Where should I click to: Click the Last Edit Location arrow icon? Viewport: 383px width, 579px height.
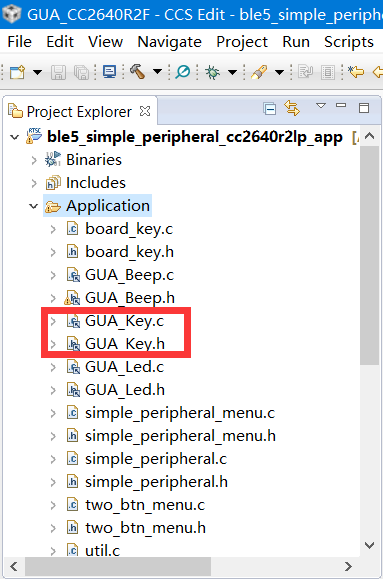click(x=356, y=72)
